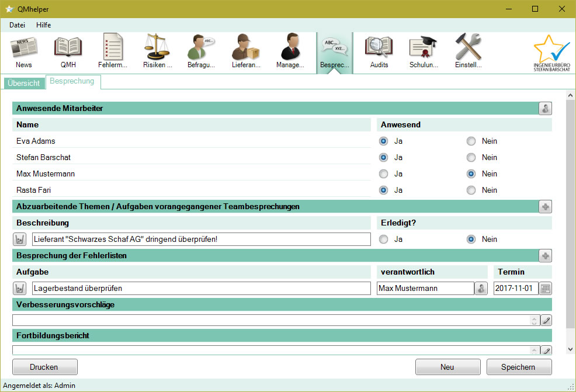This screenshot has width=576, height=392.
Task: Open the Risiken scales icon
Action: [157, 52]
